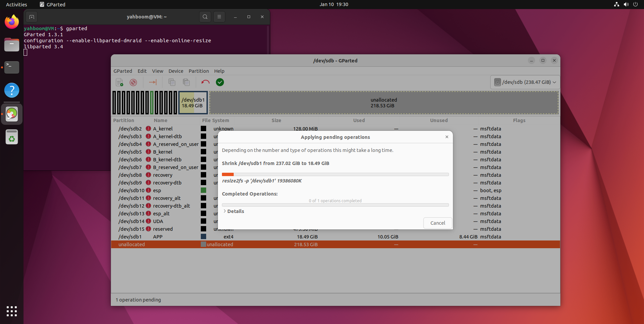The height and width of the screenshot is (324, 644).
Task: Close the Applying pending operations dialog
Action: pyautogui.click(x=447, y=137)
